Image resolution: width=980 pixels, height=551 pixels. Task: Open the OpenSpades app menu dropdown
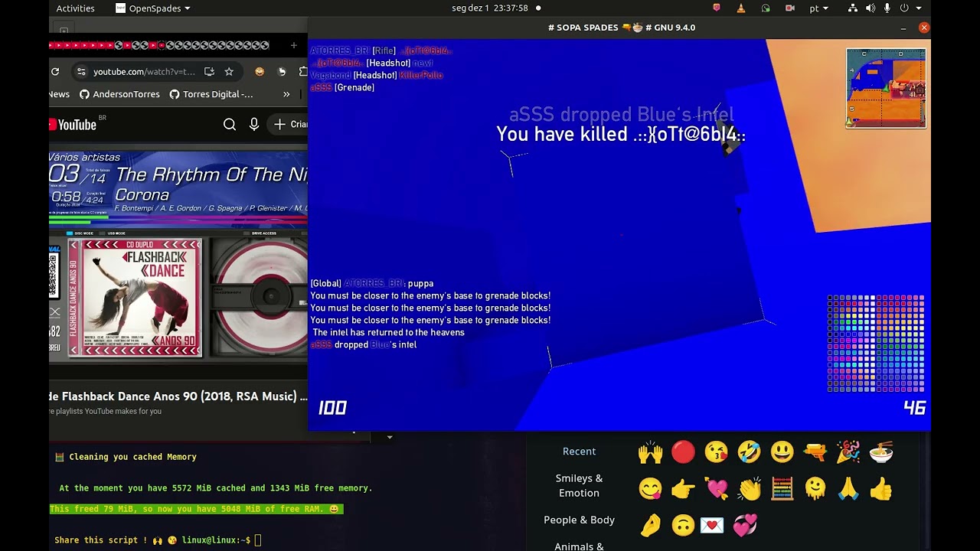[x=153, y=8]
